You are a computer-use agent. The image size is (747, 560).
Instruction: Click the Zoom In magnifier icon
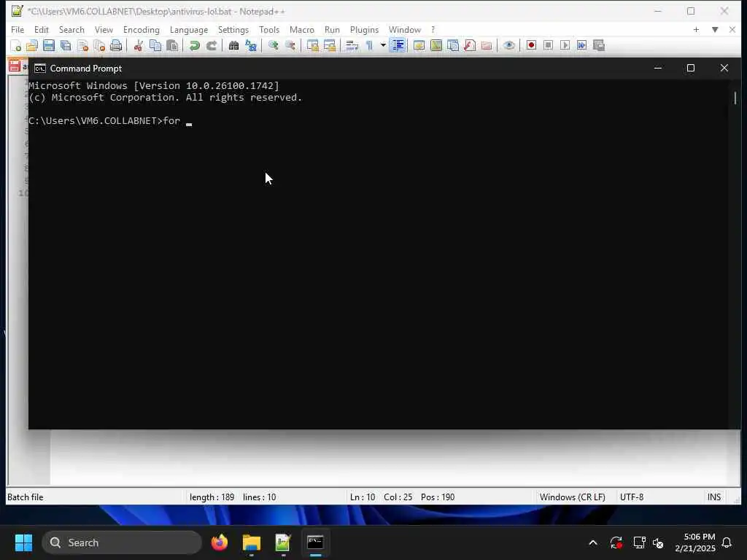coord(273,46)
